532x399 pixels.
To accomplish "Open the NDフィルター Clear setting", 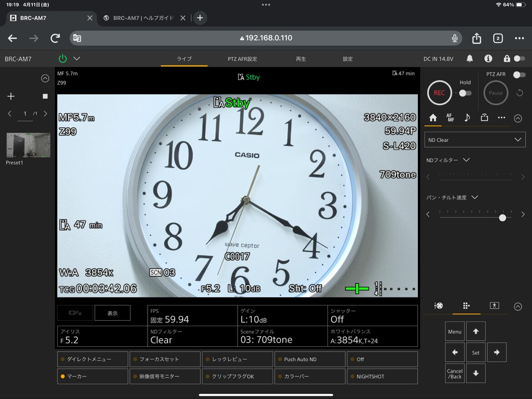I will [x=192, y=336].
